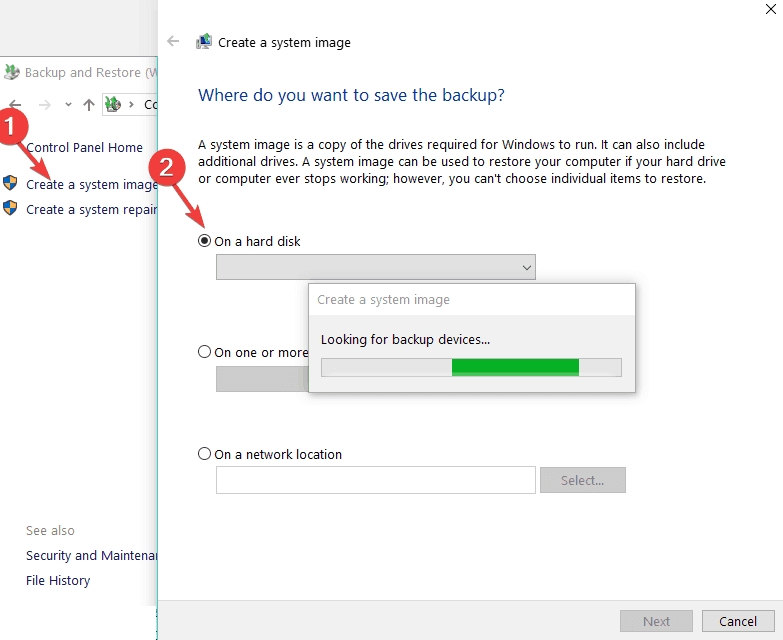Close the Create a system image wizard
Image resolution: width=783 pixels, height=640 pixels.
pos(771,9)
